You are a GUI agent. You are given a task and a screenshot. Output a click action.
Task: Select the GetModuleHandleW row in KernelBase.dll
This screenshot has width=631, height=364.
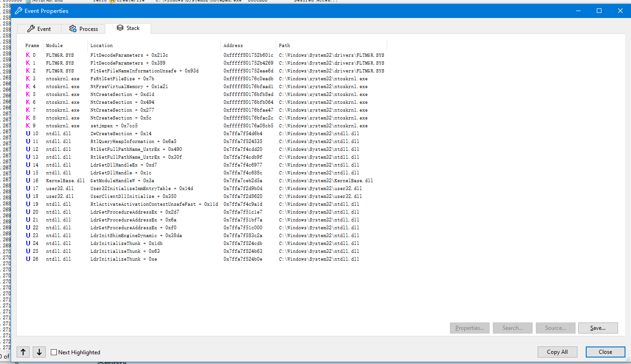point(122,180)
